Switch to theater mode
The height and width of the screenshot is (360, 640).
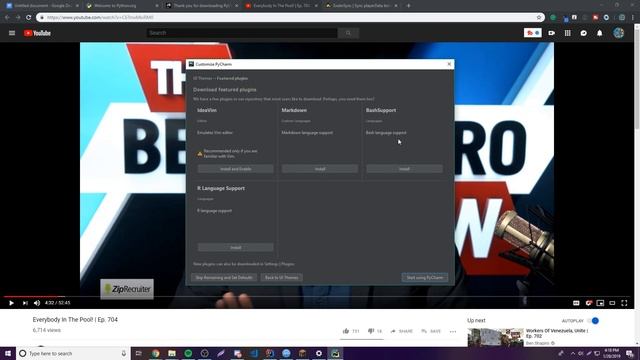(612, 303)
